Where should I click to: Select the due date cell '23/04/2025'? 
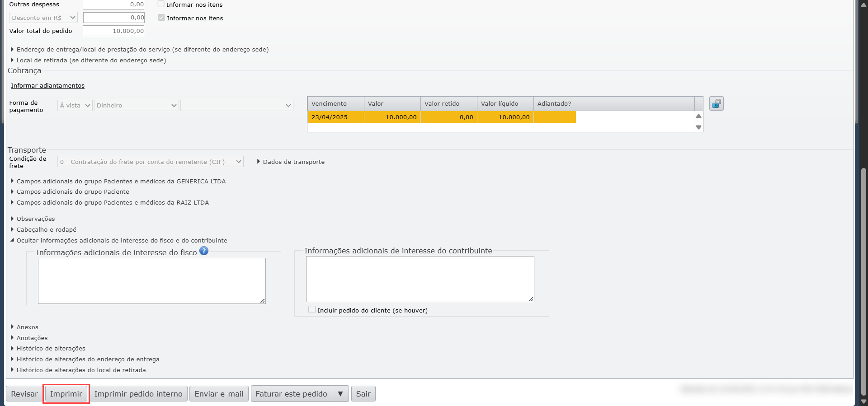(336, 117)
